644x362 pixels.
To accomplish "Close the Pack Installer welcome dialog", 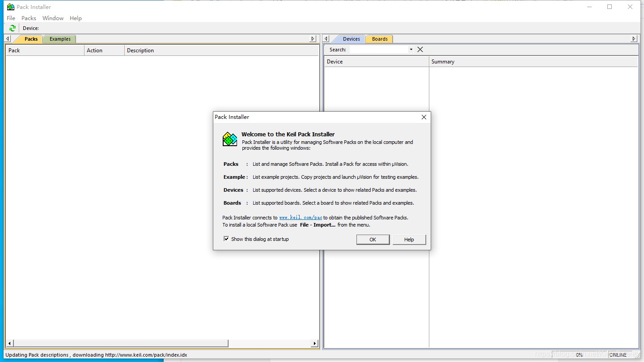I will (424, 117).
